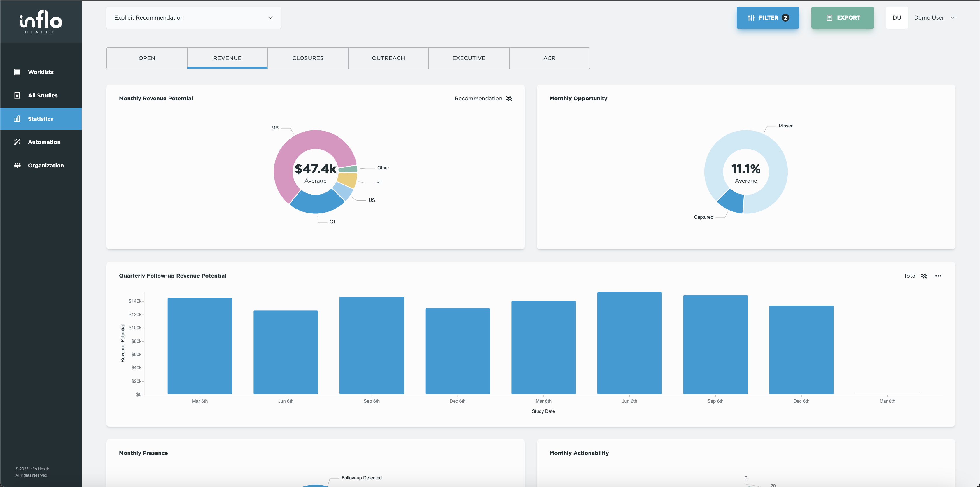Open the OUTREACH tab
The width and height of the screenshot is (980, 487).
[x=388, y=58]
